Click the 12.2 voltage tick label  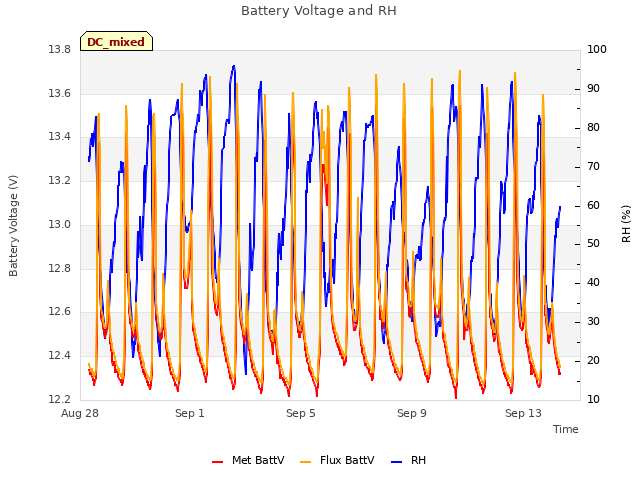coord(60,399)
